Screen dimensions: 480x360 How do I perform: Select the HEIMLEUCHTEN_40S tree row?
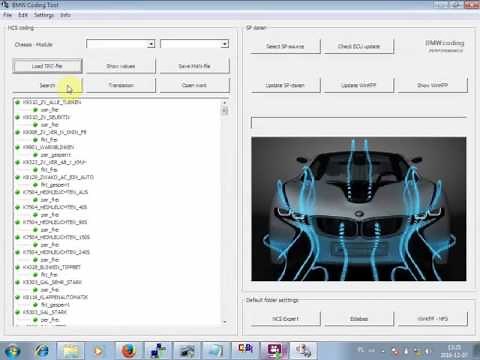(55, 207)
